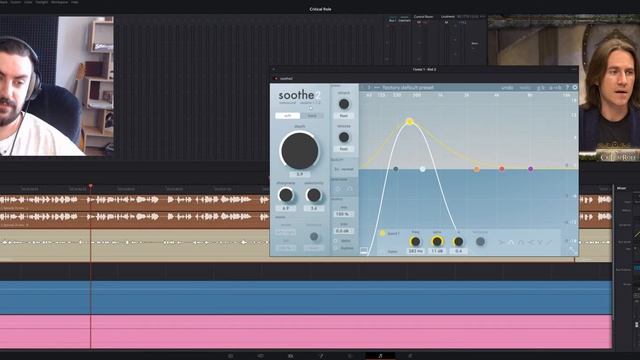Click the trim 0.0 dB value field
Viewport: 640px width, 360px height.
(344, 231)
